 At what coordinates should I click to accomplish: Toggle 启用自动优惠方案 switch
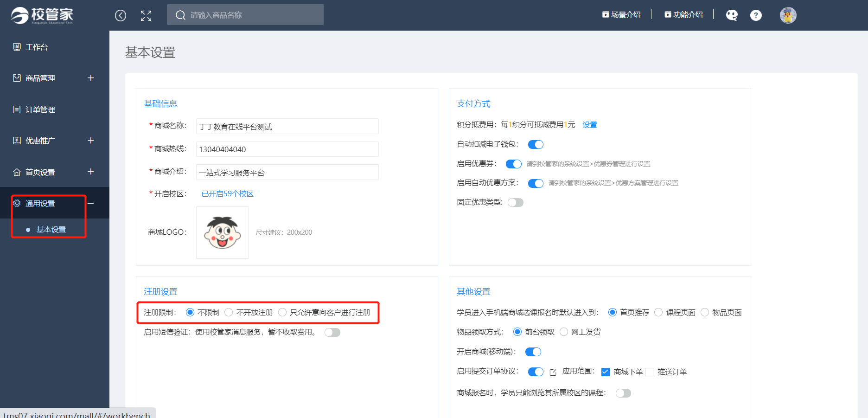(x=536, y=183)
